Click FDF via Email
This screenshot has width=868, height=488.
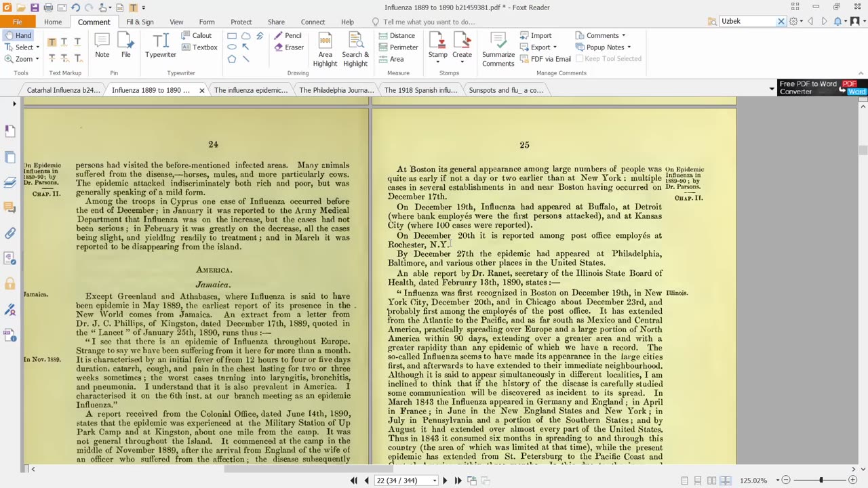tap(545, 59)
